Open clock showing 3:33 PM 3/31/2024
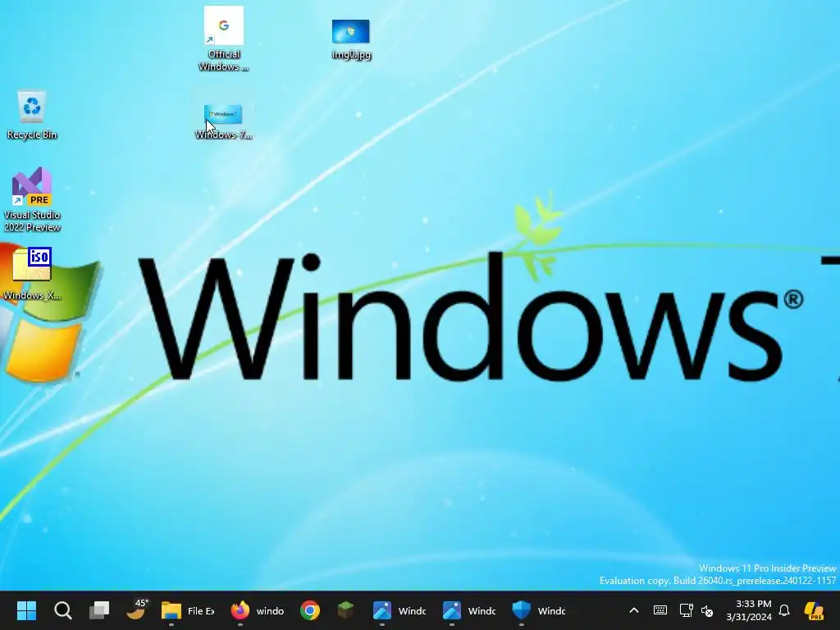The height and width of the screenshot is (630, 840). [x=749, y=610]
